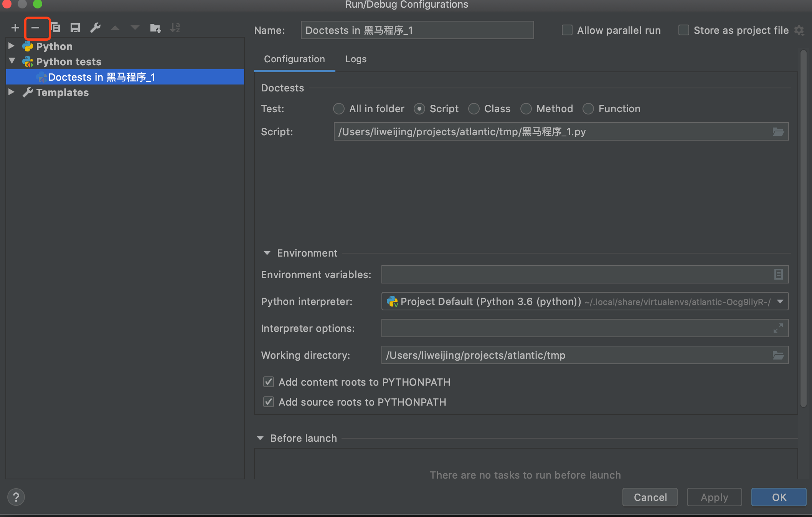This screenshot has width=812, height=517.
Task: Enable Allow parallel run checkbox
Action: (567, 30)
